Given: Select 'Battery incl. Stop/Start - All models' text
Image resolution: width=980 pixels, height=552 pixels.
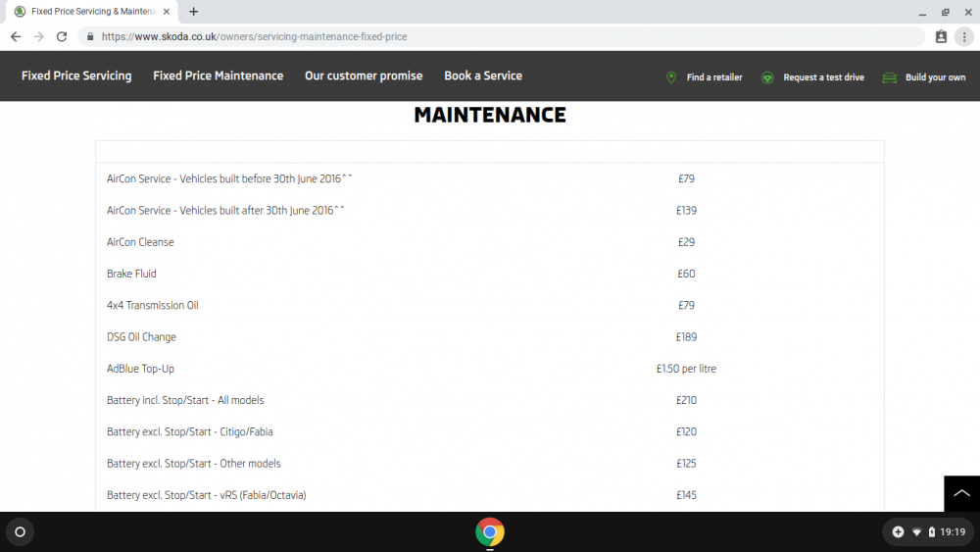Looking at the screenshot, I should [x=185, y=400].
